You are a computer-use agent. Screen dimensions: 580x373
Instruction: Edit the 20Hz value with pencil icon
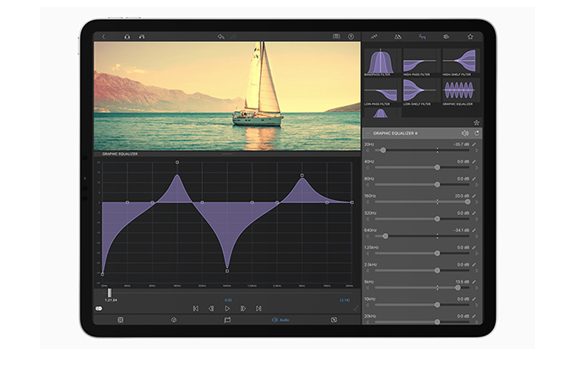click(474, 144)
